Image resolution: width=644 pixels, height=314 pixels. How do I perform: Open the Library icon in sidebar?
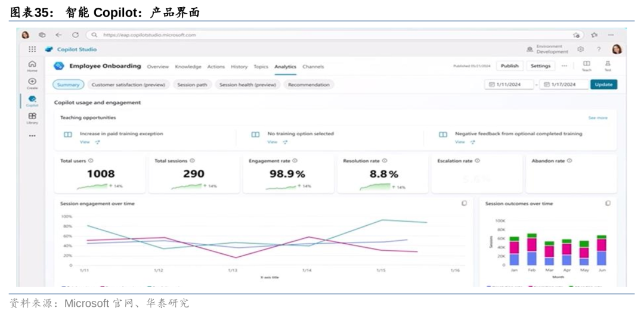pos(32,116)
